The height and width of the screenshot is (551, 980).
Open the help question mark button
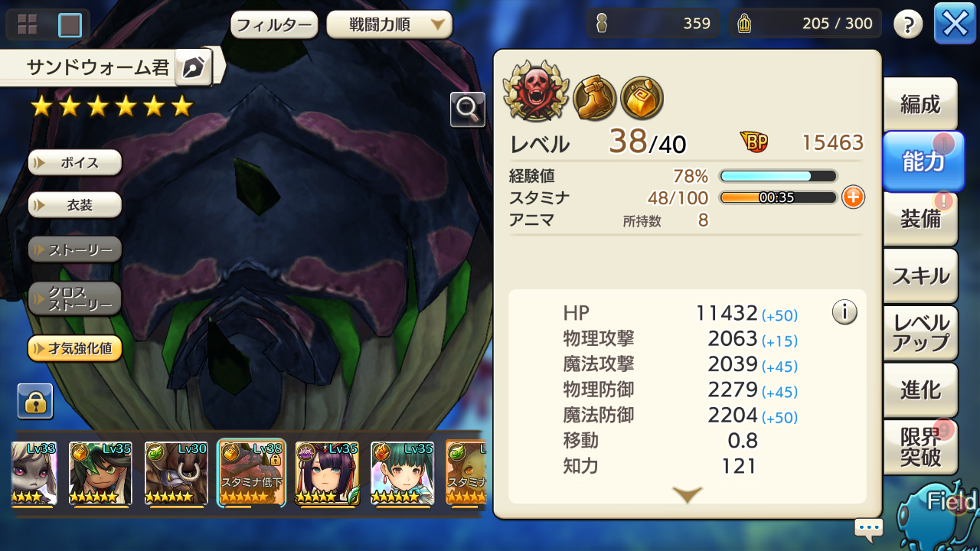[x=908, y=24]
